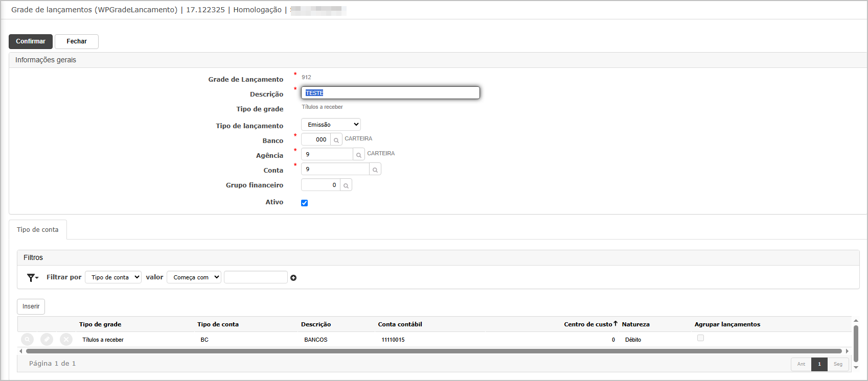Delete the BANCOS row with X icon
The width and height of the screenshot is (868, 381).
pyautogui.click(x=66, y=340)
